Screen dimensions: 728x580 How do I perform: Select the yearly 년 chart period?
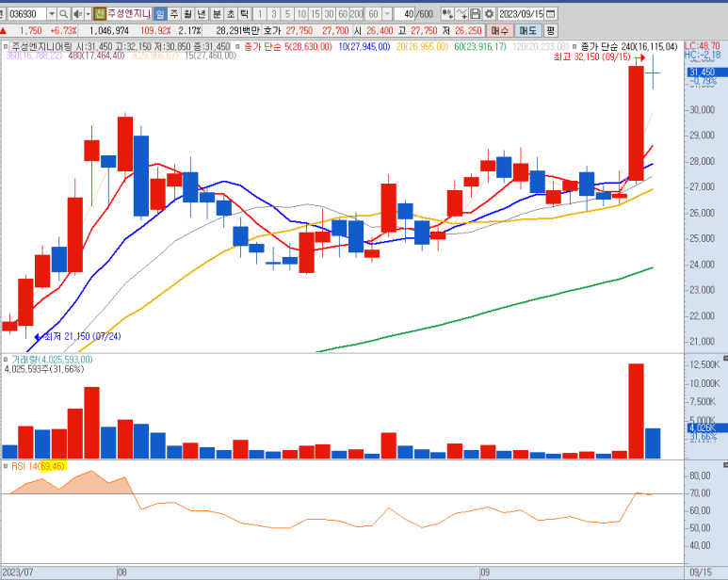pyautogui.click(x=202, y=14)
